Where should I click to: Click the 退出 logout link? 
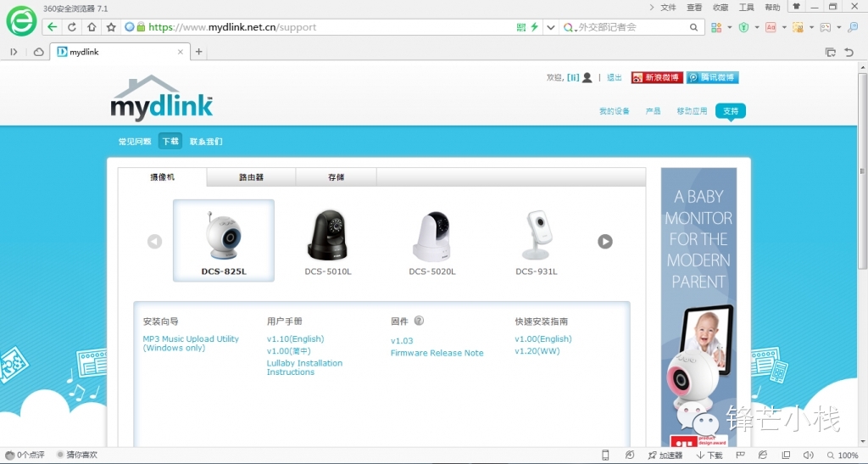click(x=614, y=77)
